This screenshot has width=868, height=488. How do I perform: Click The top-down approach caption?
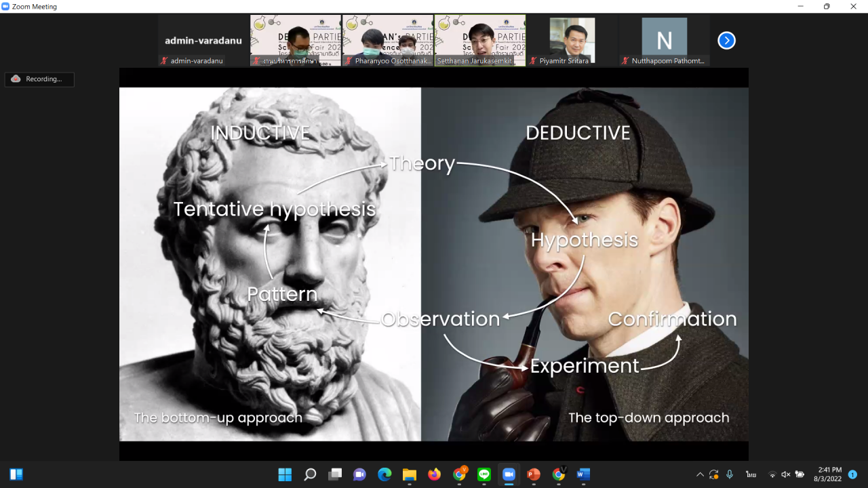click(x=648, y=418)
